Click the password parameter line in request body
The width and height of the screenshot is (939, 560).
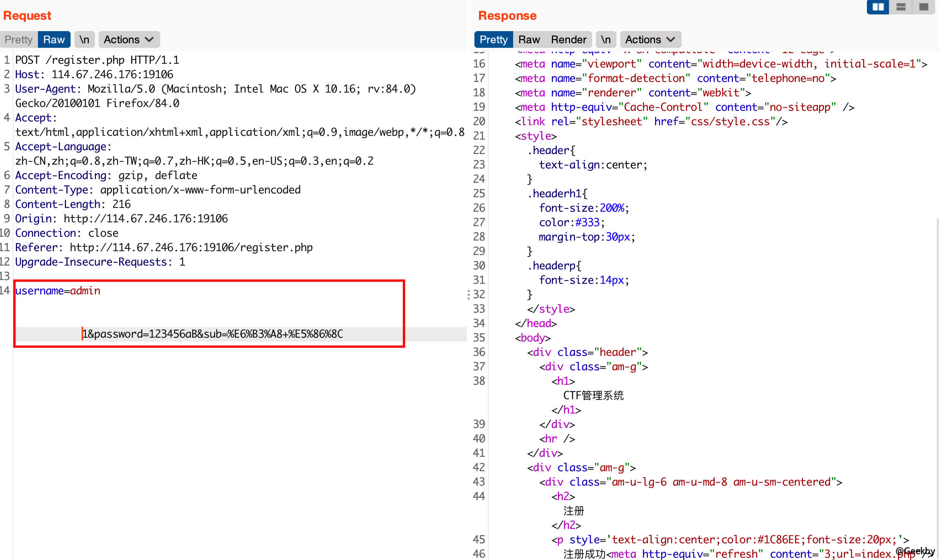point(213,334)
